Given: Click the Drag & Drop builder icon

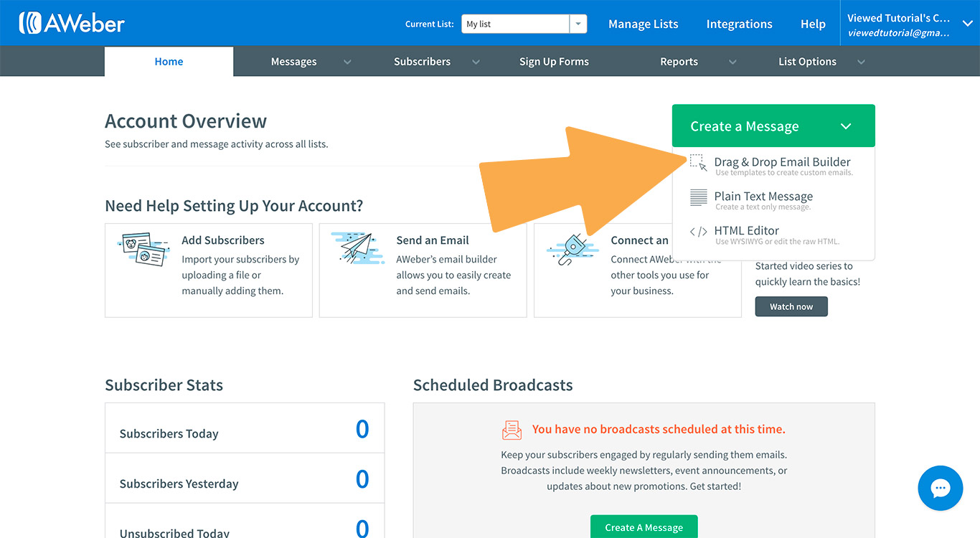Looking at the screenshot, I should 698,163.
